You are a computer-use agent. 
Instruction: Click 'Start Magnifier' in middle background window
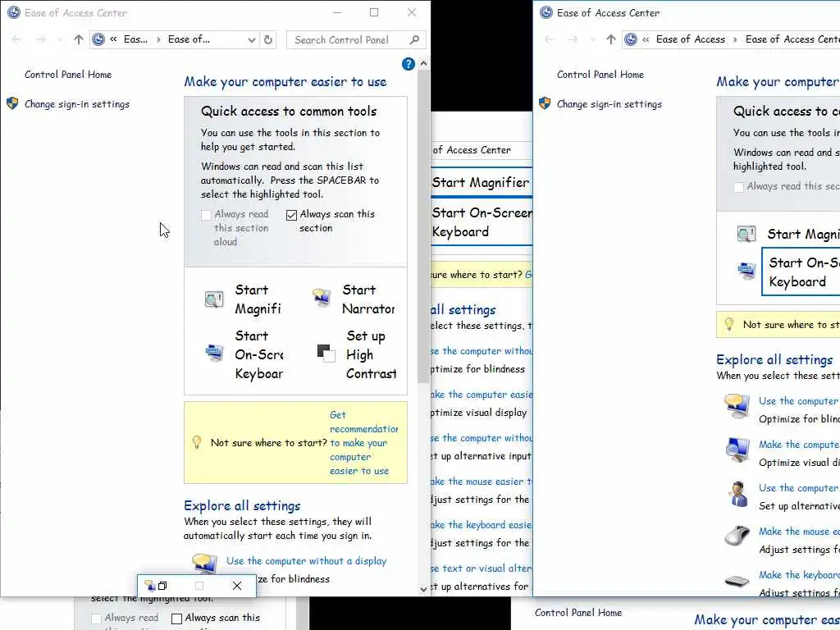tap(481, 183)
